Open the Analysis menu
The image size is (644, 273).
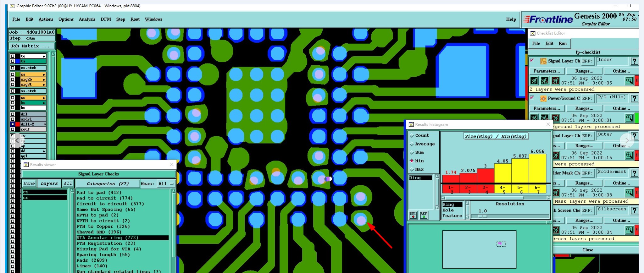pos(87,19)
